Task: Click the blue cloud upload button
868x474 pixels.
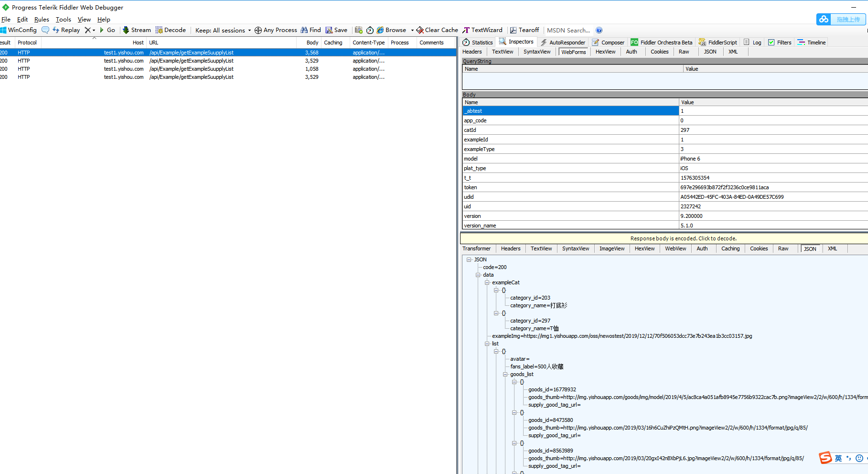Action: click(x=840, y=19)
